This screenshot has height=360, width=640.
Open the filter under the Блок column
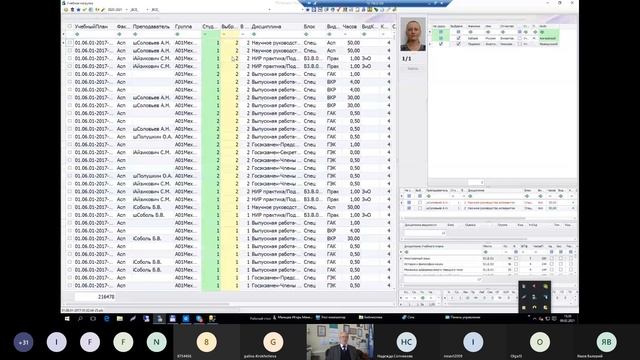click(306, 34)
